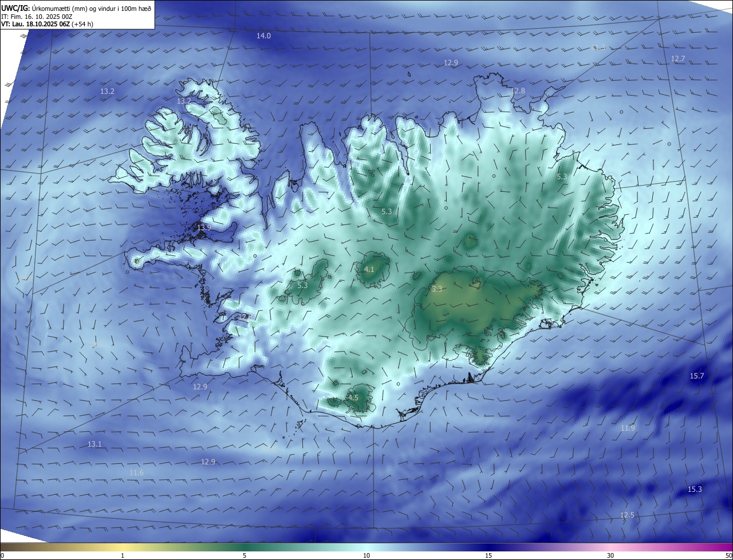
Task: Click the 4.1 value on the glacier
Action: [x=369, y=270]
